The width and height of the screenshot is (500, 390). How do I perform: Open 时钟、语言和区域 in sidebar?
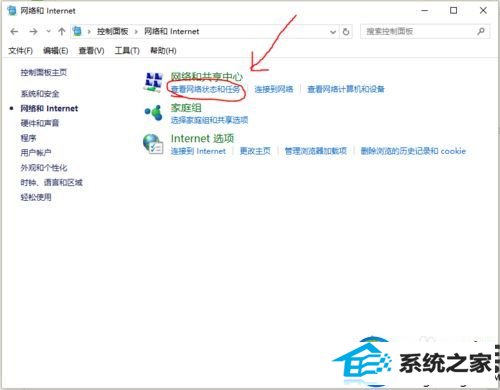tap(52, 182)
